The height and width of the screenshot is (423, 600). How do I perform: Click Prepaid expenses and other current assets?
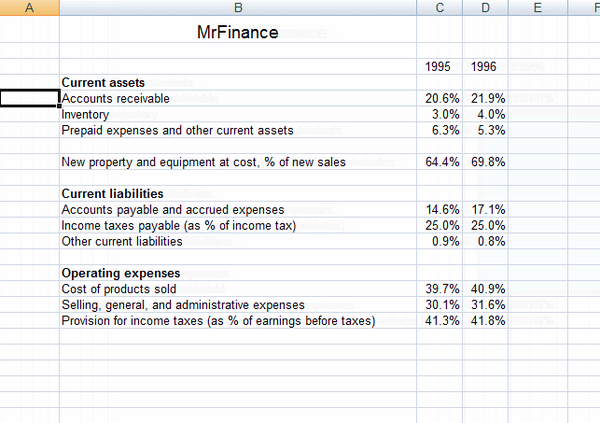pyautogui.click(x=178, y=131)
